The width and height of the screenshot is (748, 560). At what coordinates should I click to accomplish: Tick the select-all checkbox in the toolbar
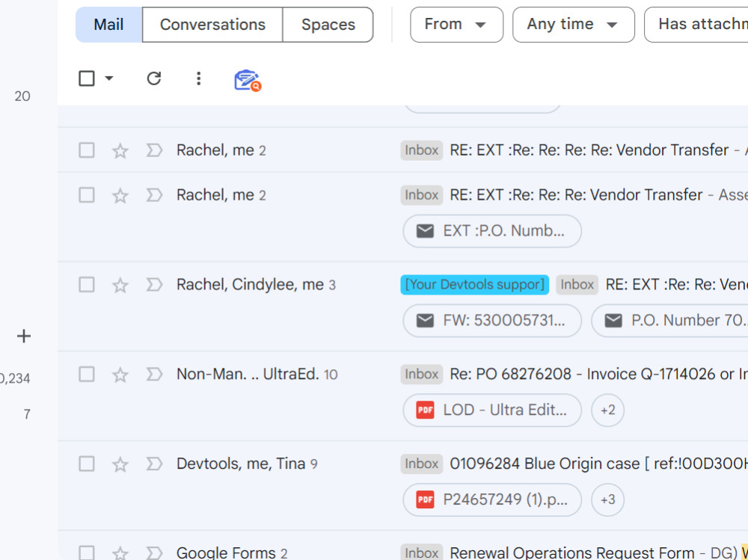point(86,79)
